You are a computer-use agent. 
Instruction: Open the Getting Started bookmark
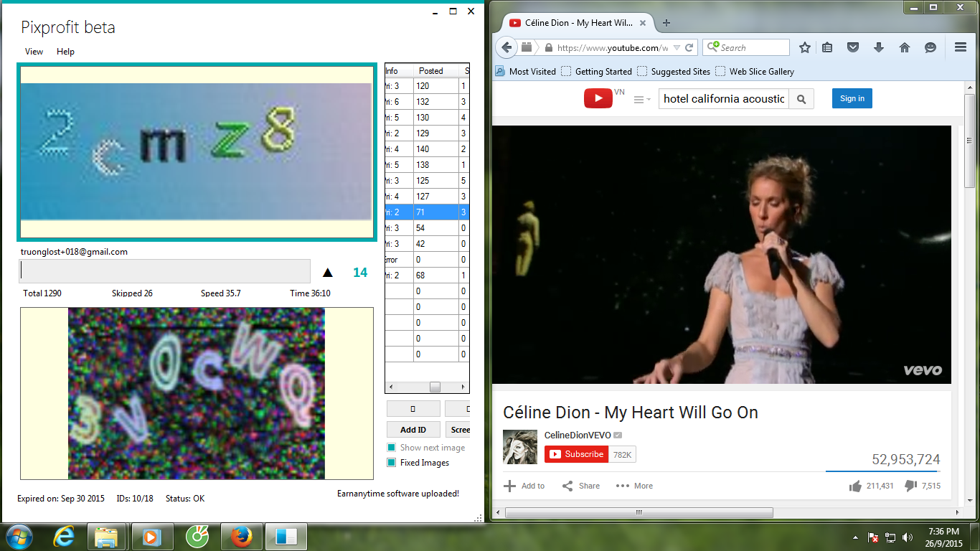pos(597,72)
